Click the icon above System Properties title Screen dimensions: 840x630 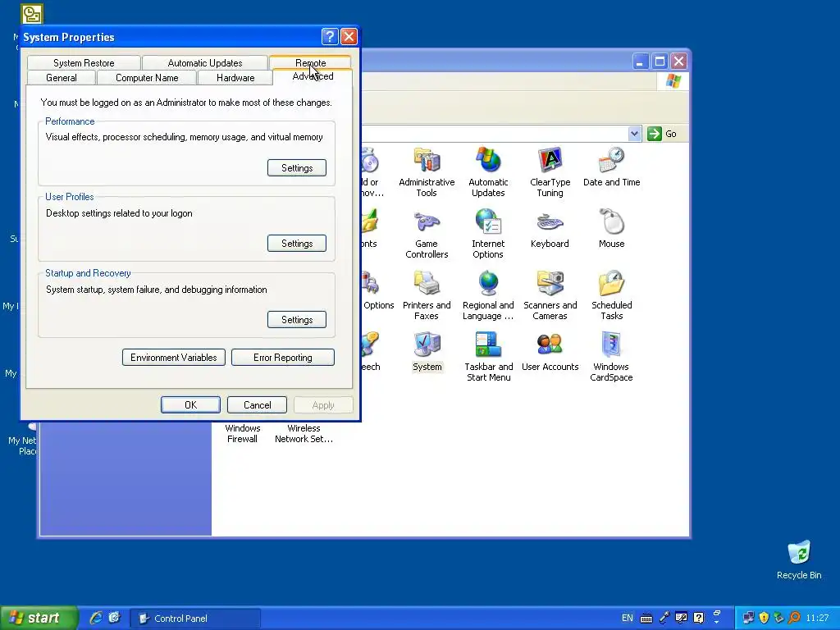pos(32,14)
